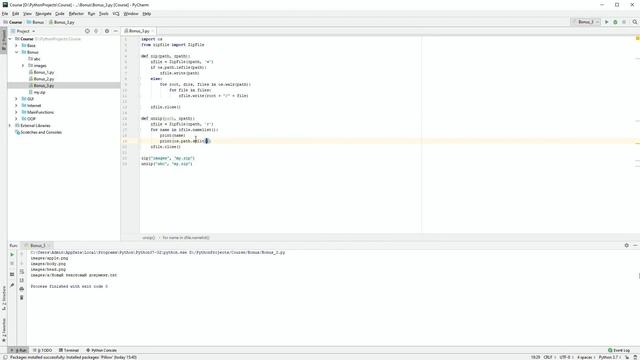Open the Event Log
This screenshot has width=640, height=360.
[619, 350]
